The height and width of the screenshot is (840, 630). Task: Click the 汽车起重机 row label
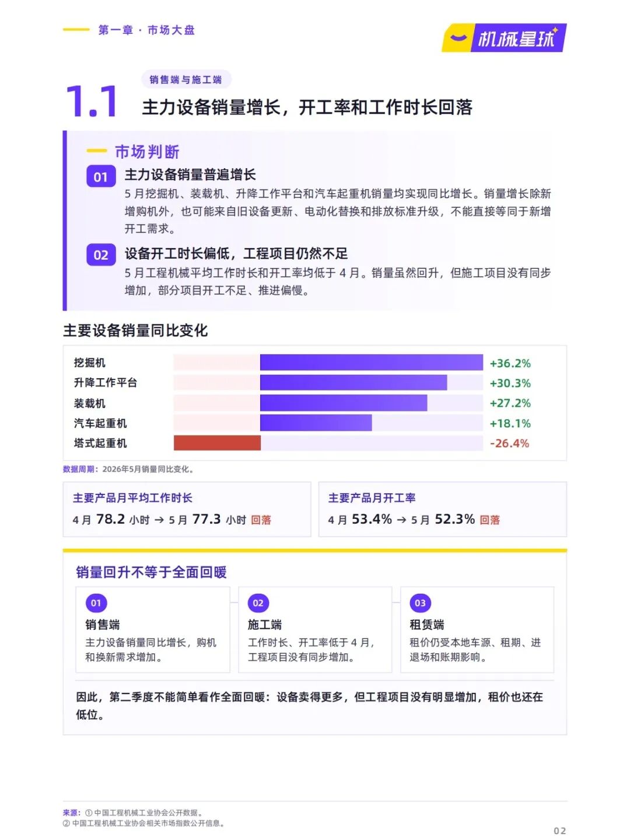[100, 423]
